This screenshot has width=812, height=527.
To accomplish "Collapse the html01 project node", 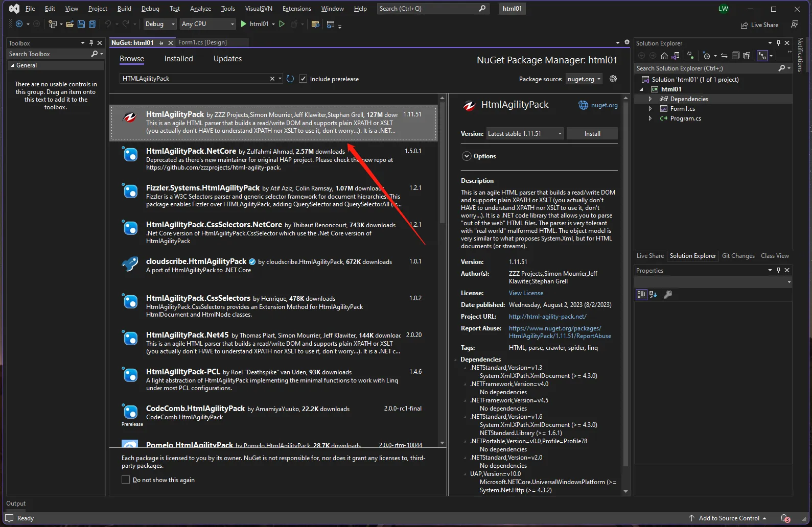I will tap(641, 89).
